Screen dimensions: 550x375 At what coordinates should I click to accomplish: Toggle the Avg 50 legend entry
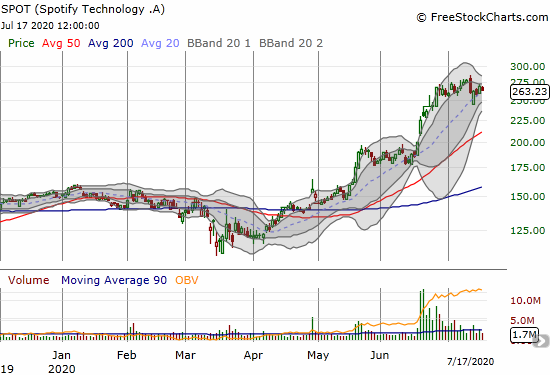[x=61, y=43]
